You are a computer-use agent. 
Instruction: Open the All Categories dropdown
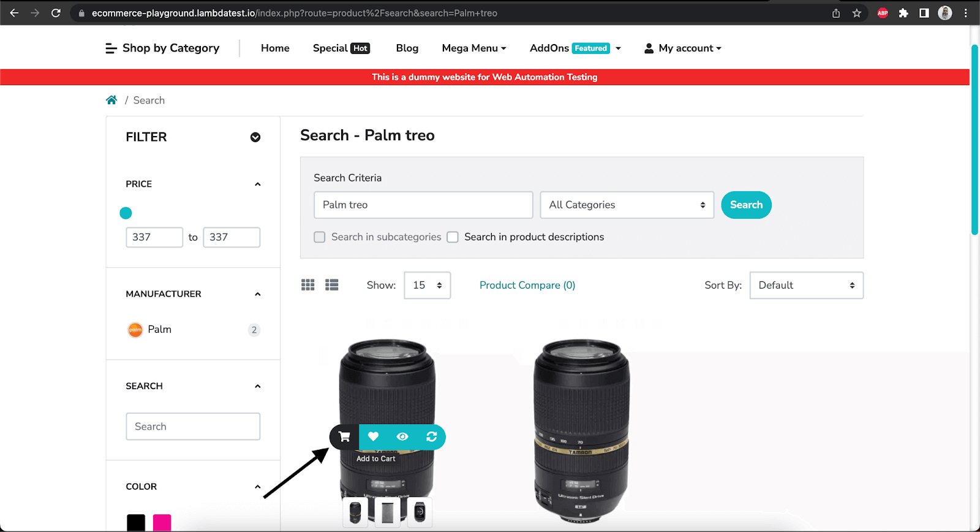(627, 205)
